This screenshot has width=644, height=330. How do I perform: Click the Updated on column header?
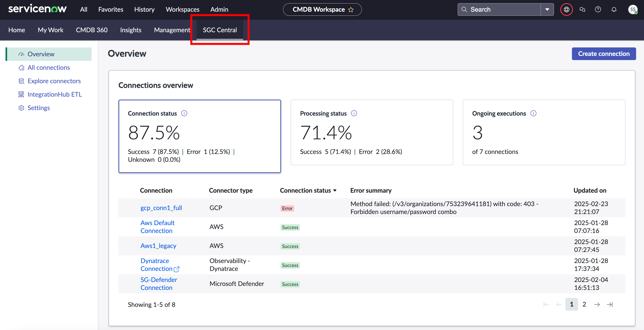590,191
